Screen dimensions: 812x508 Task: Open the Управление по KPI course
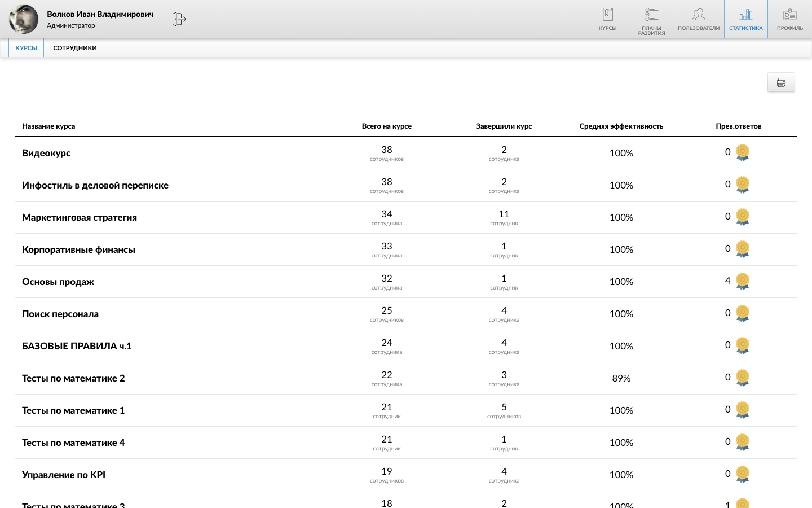tap(64, 475)
